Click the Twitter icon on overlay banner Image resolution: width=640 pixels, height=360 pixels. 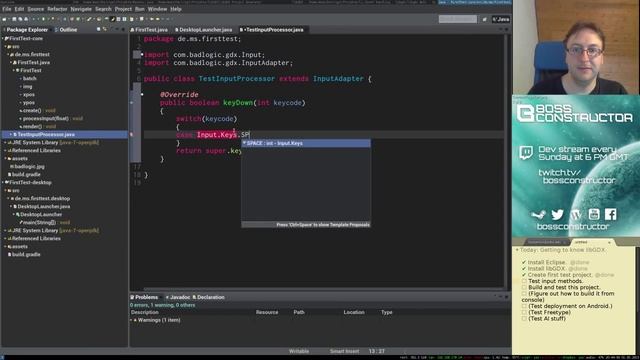(558, 214)
